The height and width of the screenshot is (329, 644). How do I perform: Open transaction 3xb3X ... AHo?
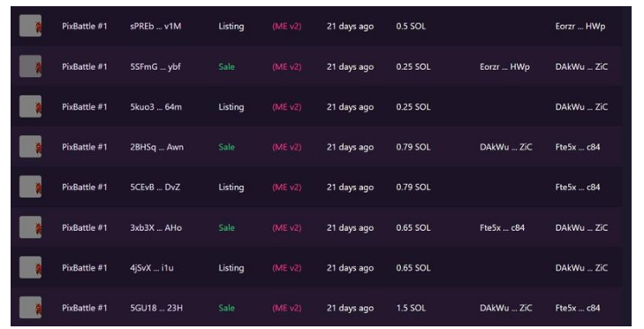click(x=155, y=227)
